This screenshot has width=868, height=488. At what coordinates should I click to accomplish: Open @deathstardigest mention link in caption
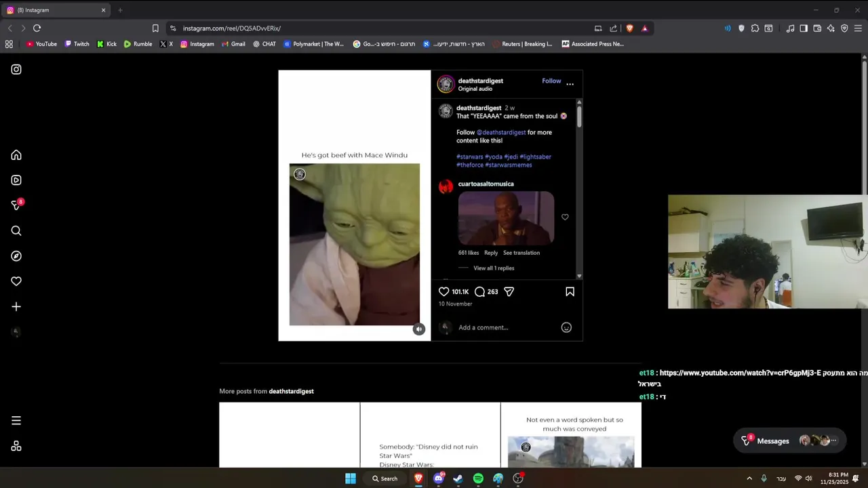point(501,132)
